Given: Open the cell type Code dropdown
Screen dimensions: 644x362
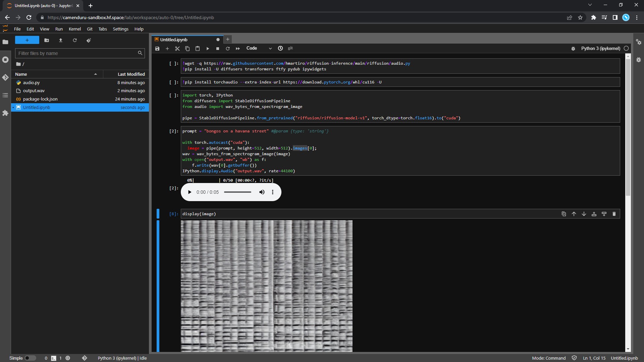Looking at the screenshot, I should (x=259, y=48).
